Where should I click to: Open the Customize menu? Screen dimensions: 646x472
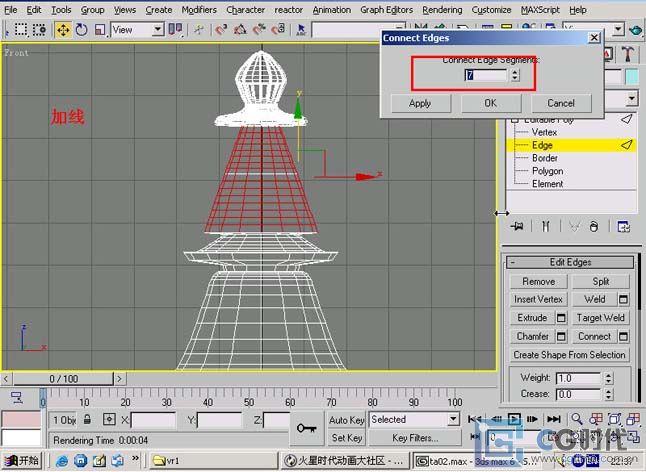pyautogui.click(x=491, y=9)
